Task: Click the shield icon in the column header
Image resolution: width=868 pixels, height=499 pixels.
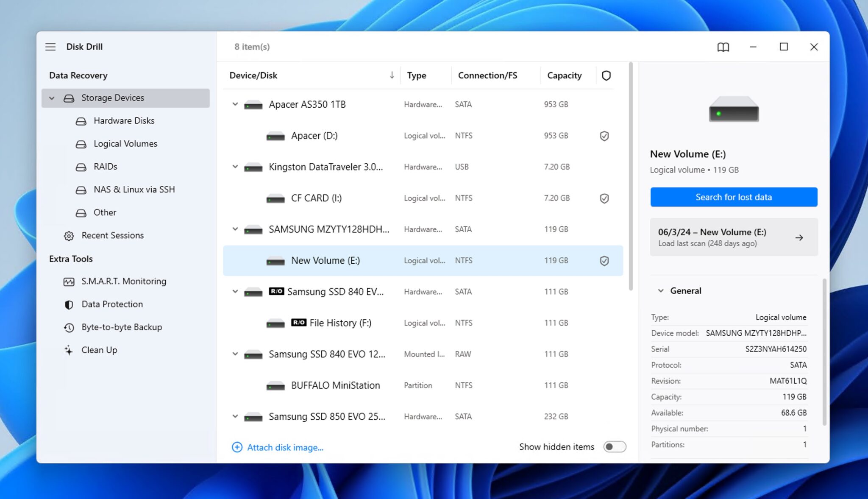Action: tap(606, 75)
